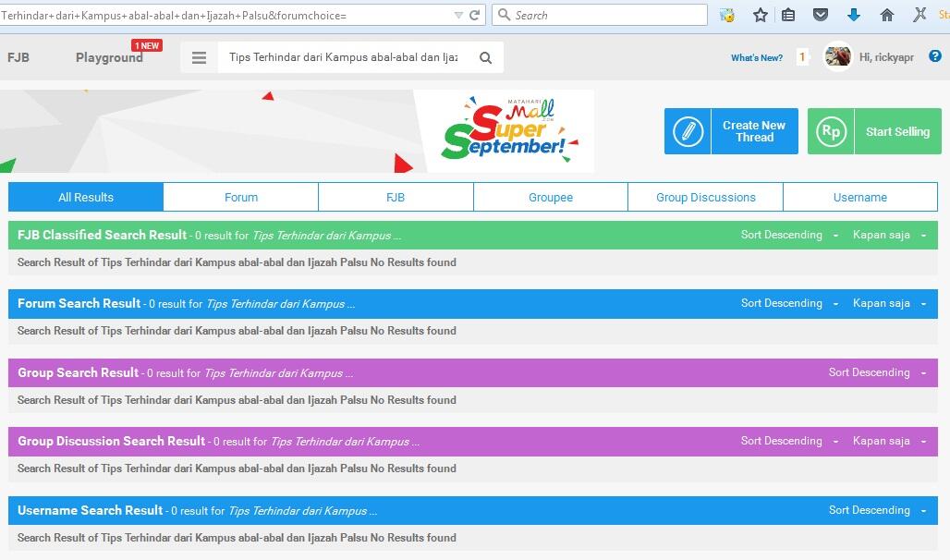Open Kapan saja in Group Discussion row
The image size is (950, 560).
tap(889, 441)
